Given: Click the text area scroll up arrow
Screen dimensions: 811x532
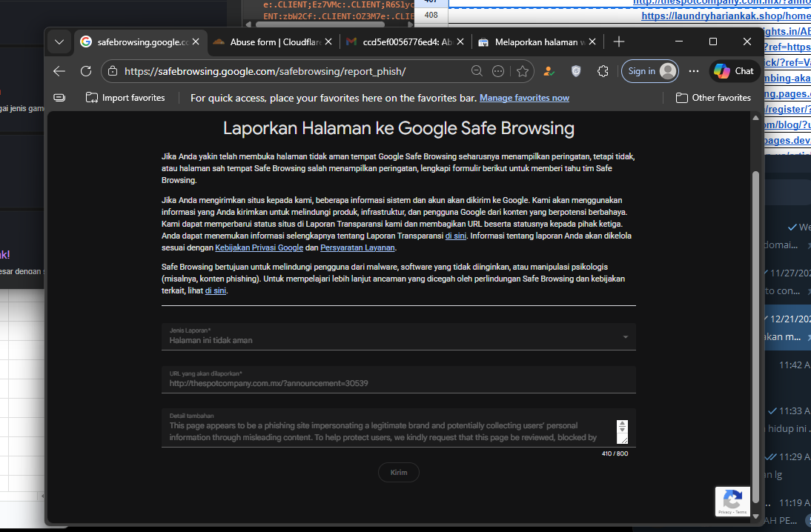Looking at the screenshot, I should [x=622, y=424].
